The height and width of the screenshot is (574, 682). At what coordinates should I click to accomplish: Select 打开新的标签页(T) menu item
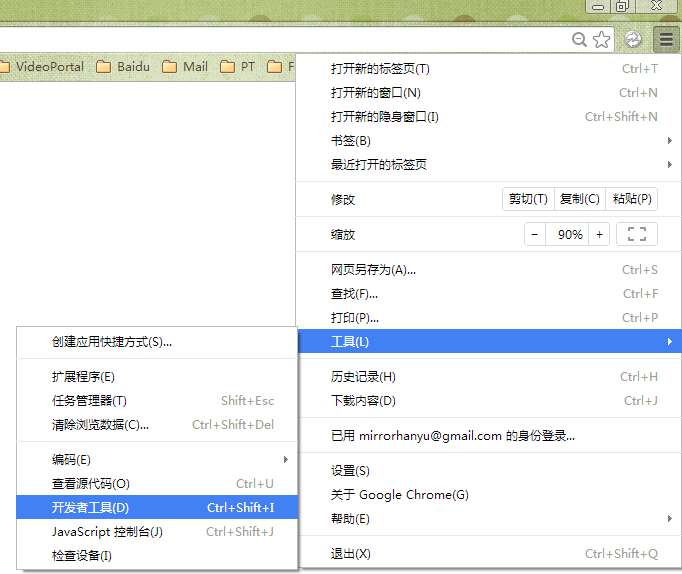point(489,69)
